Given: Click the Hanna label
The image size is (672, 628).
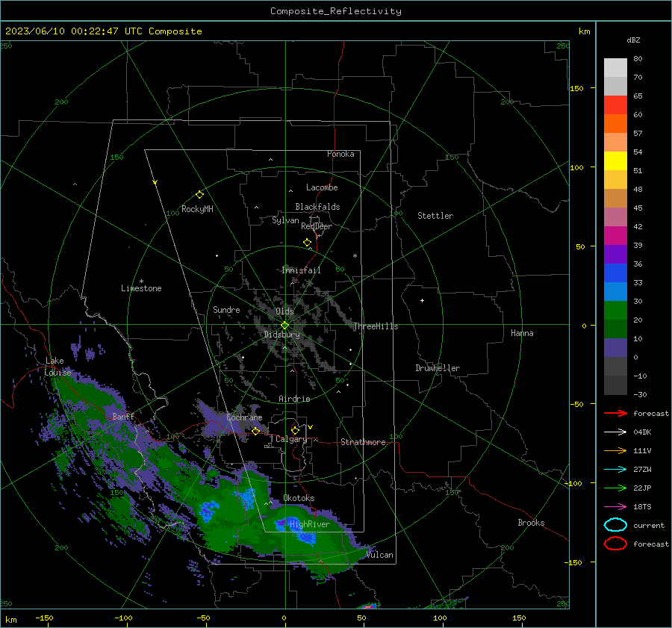Looking at the screenshot, I should coord(522,333).
